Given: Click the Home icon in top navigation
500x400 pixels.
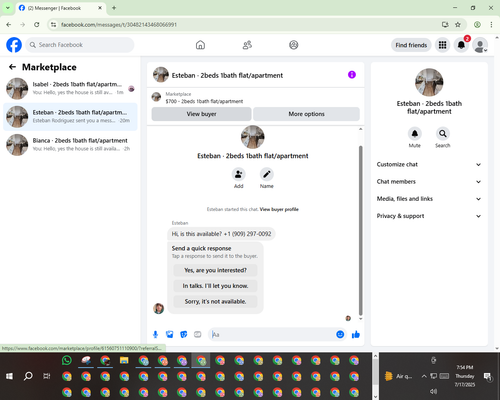Looking at the screenshot, I should [200, 45].
